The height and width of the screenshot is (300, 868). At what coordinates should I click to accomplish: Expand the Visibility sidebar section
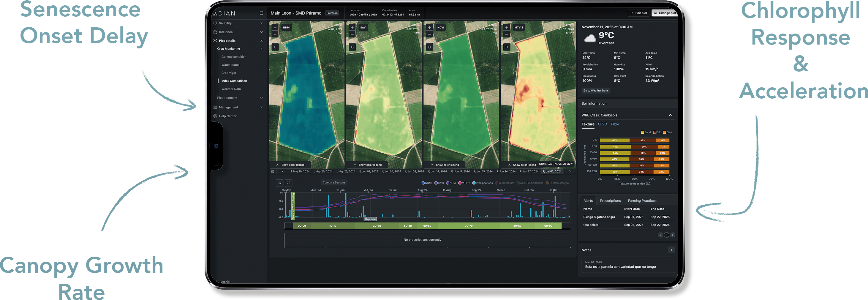tap(238, 23)
